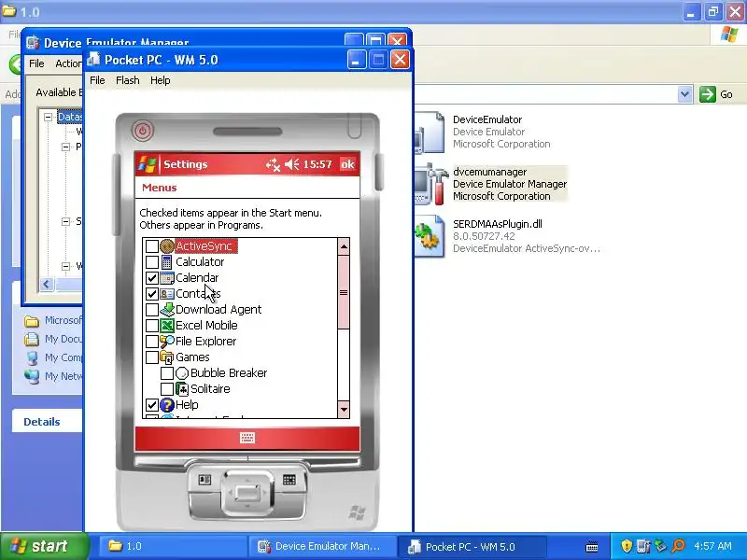Switch to 1.0 folder taskbar button
This screenshot has width=747, height=560.
click(173, 546)
